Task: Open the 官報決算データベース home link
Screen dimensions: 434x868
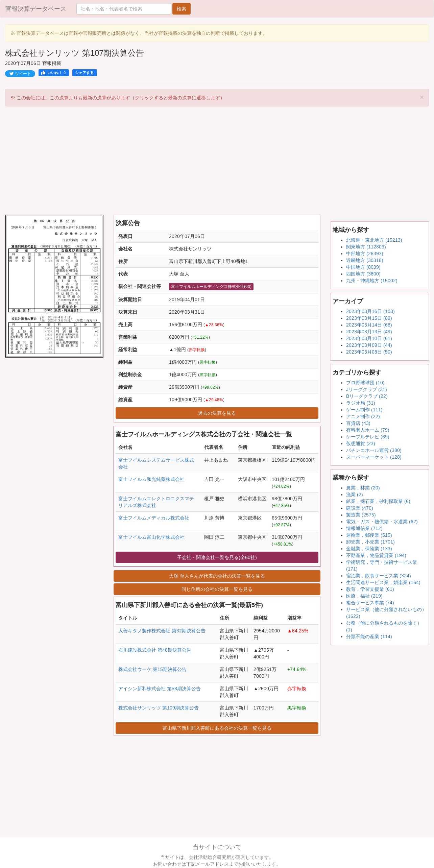Action: [35, 9]
